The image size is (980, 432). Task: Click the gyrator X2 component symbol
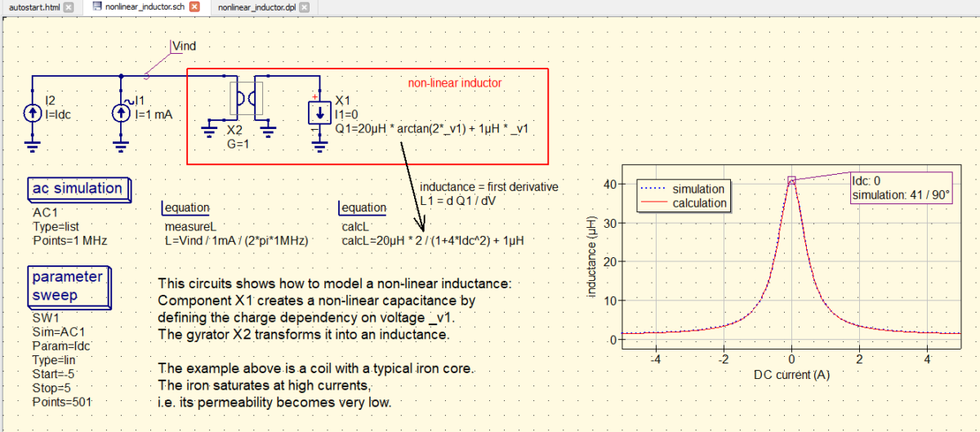(x=246, y=99)
